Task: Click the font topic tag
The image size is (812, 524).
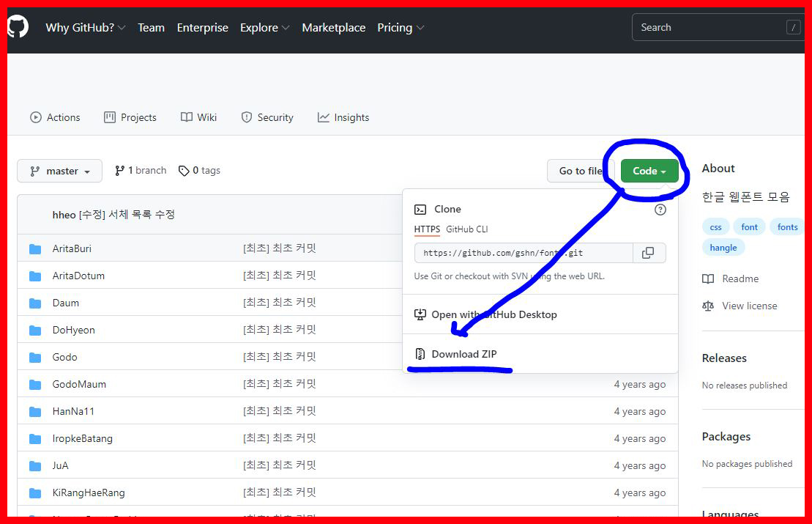Action: coord(749,227)
